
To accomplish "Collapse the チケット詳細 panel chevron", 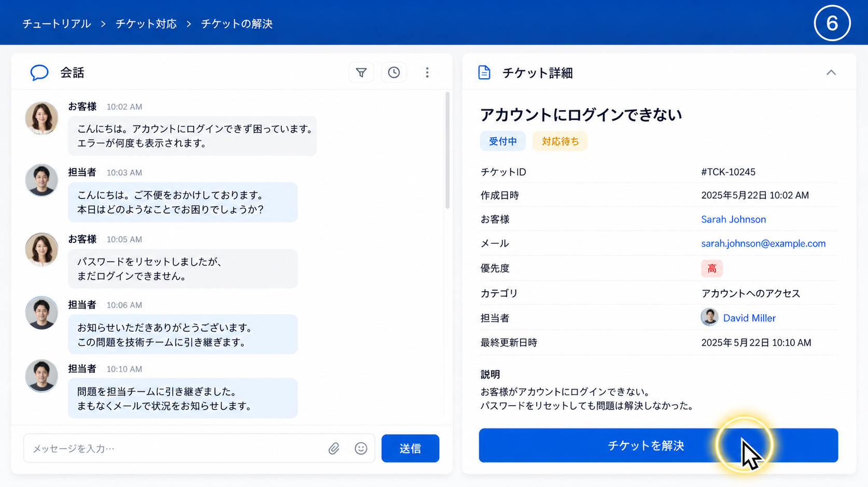I will pyautogui.click(x=831, y=73).
